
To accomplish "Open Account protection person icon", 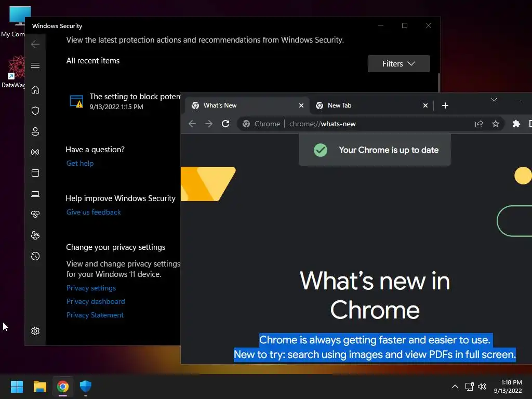I will pos(35,131).
